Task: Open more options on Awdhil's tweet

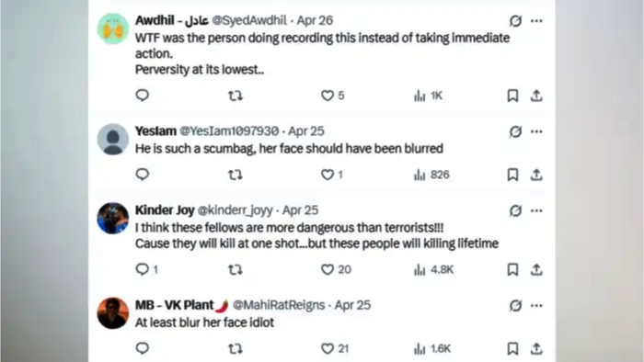Action: pyautogui.click(x=536, y=20)
